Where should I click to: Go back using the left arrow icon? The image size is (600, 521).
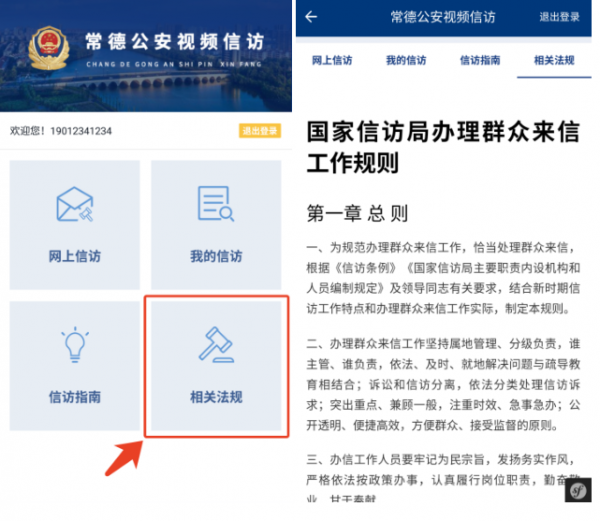point(311,16)
